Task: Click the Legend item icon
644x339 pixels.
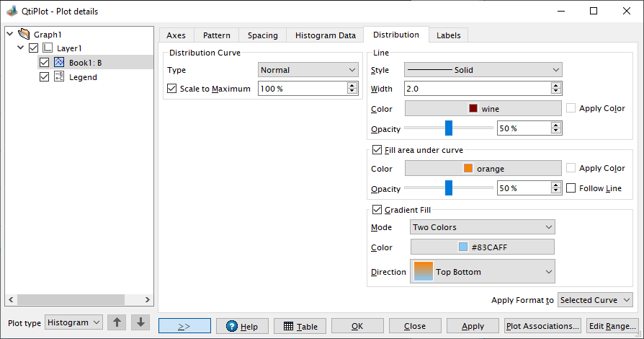Action: point(59,76)
